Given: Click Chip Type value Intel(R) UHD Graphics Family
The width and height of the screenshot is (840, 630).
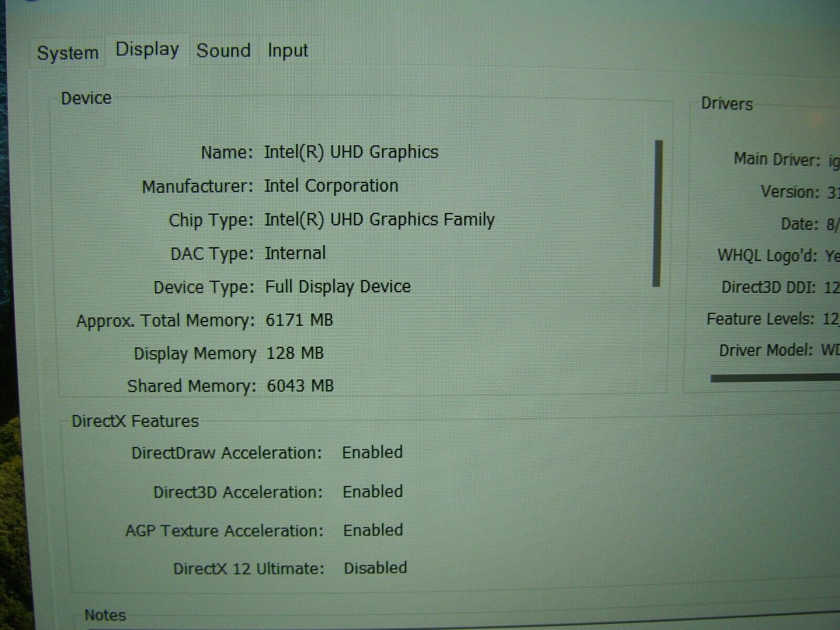Looking at the screenshot, I should tap(379, 219).
